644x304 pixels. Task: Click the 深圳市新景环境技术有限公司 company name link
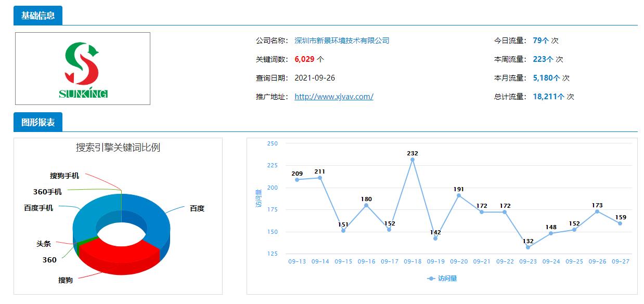[x=342, y=39]
